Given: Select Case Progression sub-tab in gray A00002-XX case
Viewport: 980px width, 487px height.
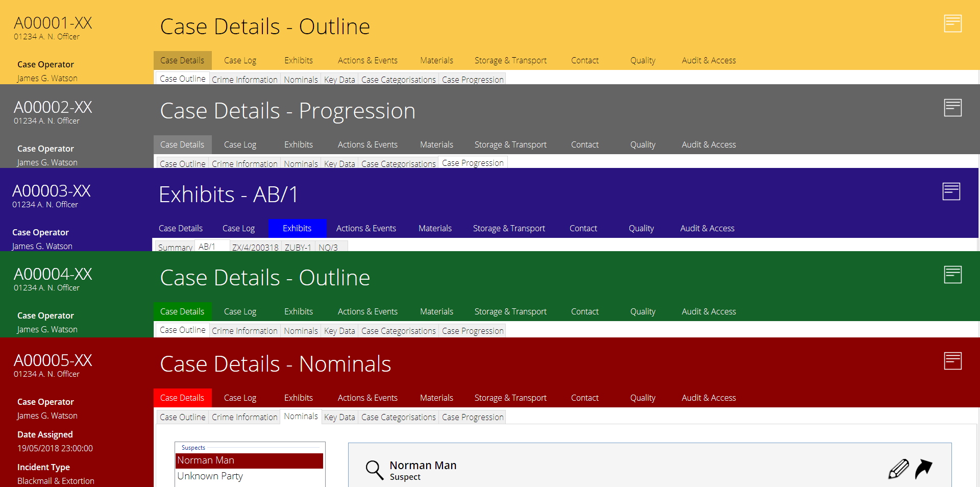Looking at the screenshot, I should (x=473, y=163).
